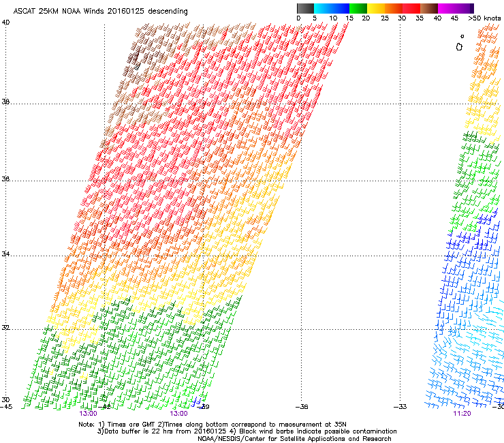Click the latitude label "40" on the left axis
Viewport: 504px width, 443px height.
[x=5, y=22]
